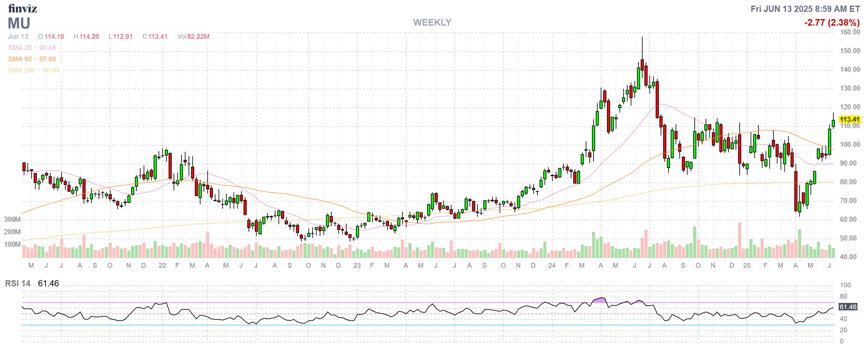Click the WEEKLY timeframe label

coord(432,22)
